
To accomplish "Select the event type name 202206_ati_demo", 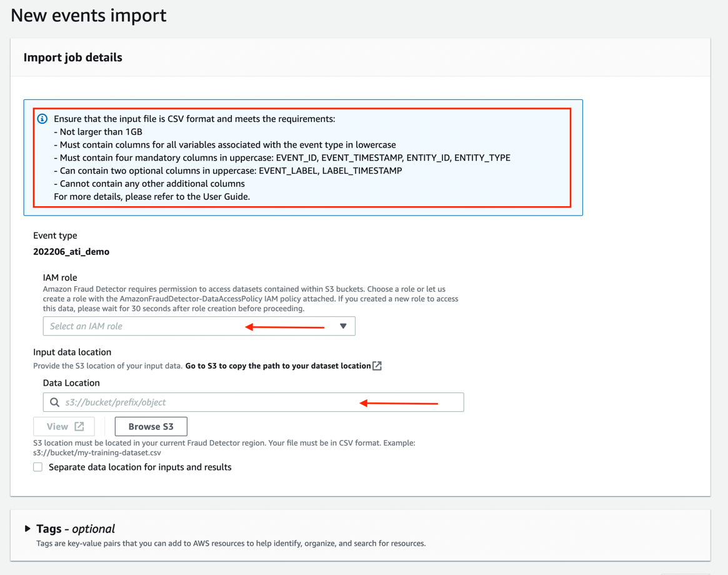I will [x=71, y=252].
